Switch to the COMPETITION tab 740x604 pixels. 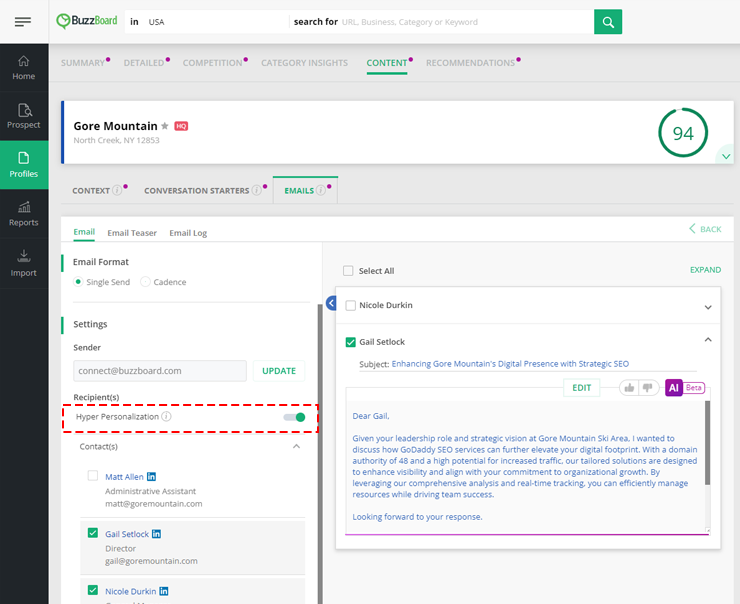[212, 63]
